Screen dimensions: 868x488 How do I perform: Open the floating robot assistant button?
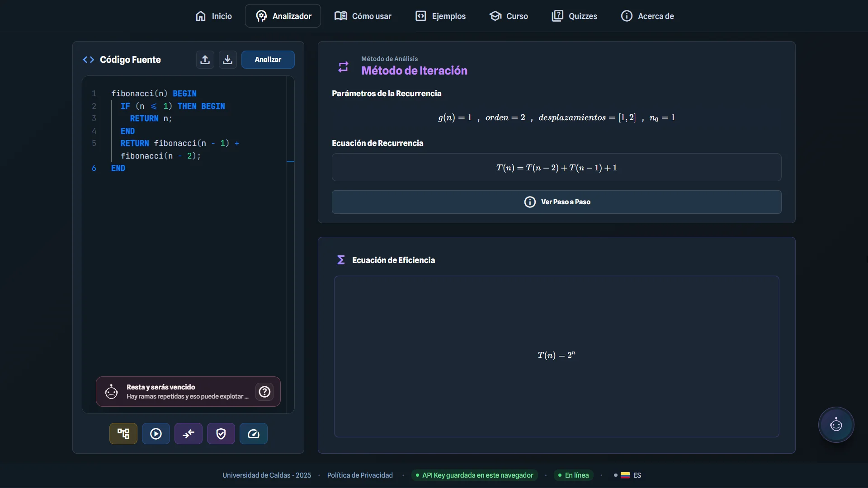[x=836, y=425]
